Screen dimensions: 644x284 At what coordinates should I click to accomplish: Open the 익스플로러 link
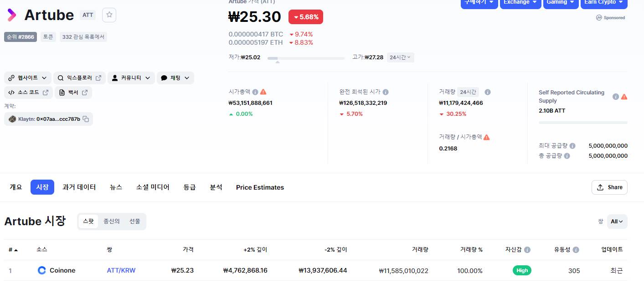(x=79, y=78)
